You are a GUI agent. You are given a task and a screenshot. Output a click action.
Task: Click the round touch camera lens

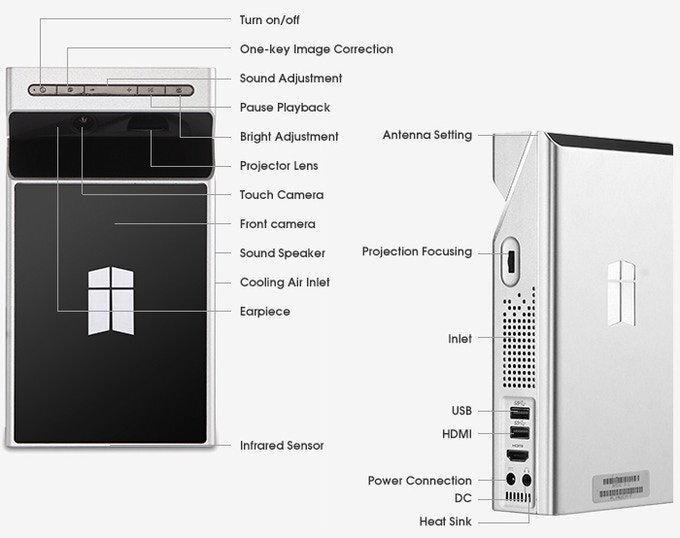[82, 121]
